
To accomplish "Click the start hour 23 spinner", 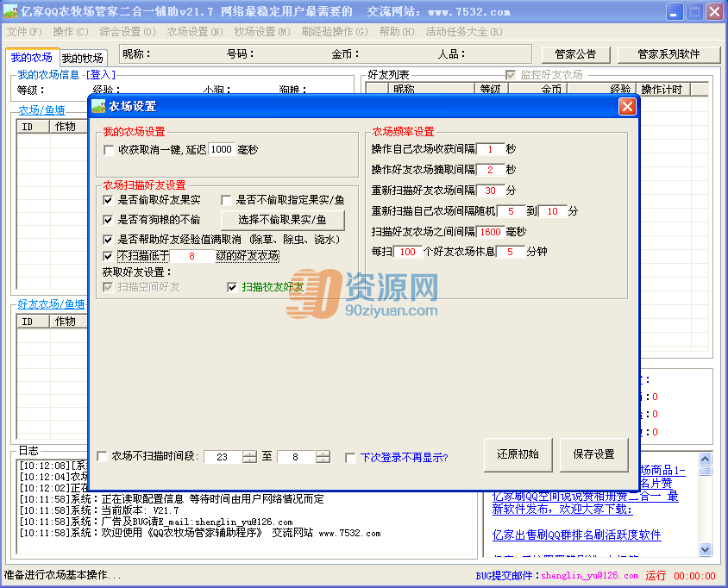I will (x=249, y=457).
